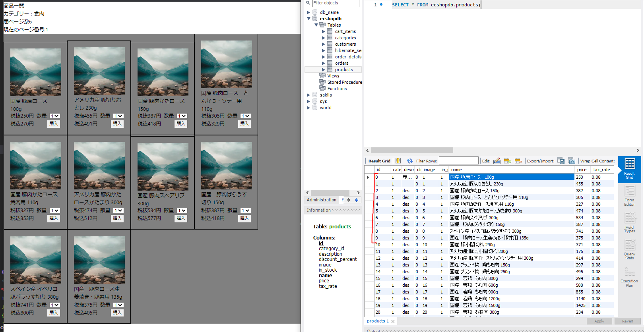Click 購入 button for 国産 豚肩ロース 100g
Screen dimensions: 644x332
click(x=54, y=124)
